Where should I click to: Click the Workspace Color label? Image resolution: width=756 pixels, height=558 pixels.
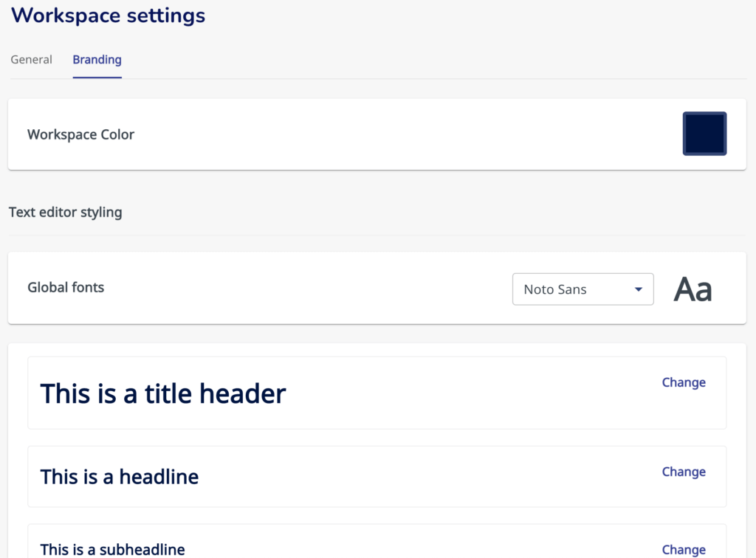(81, 134)
